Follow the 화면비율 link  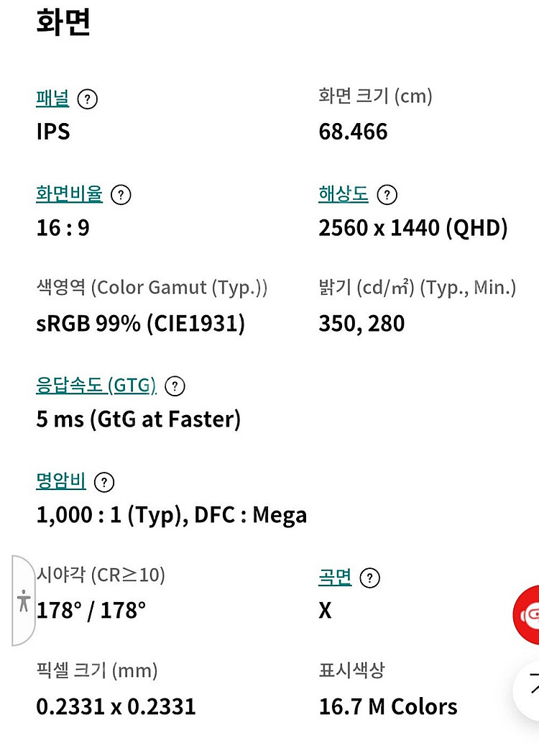pyautogui.click(x=70, y=193)
